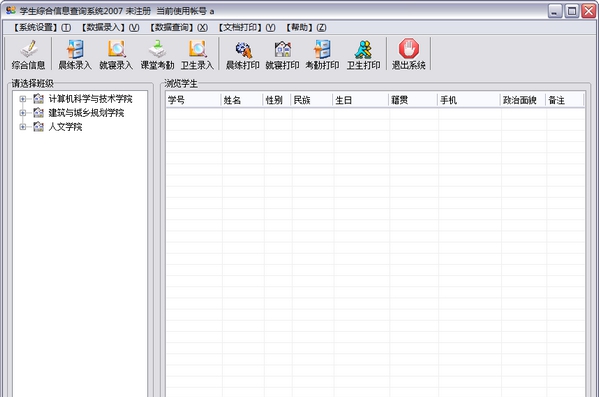Expand the 建筑与城乡规划学院 tree node
599x397 pixels.
(23, 113)
